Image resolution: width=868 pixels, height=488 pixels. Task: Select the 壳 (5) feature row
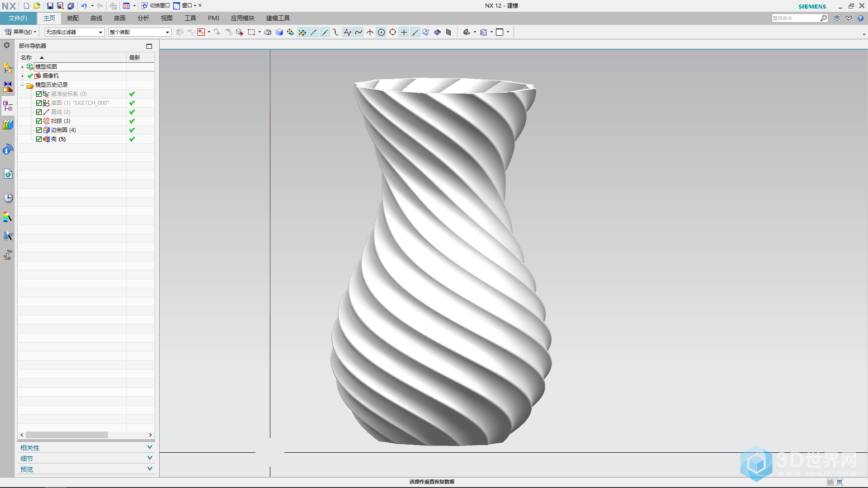point(86,139)
